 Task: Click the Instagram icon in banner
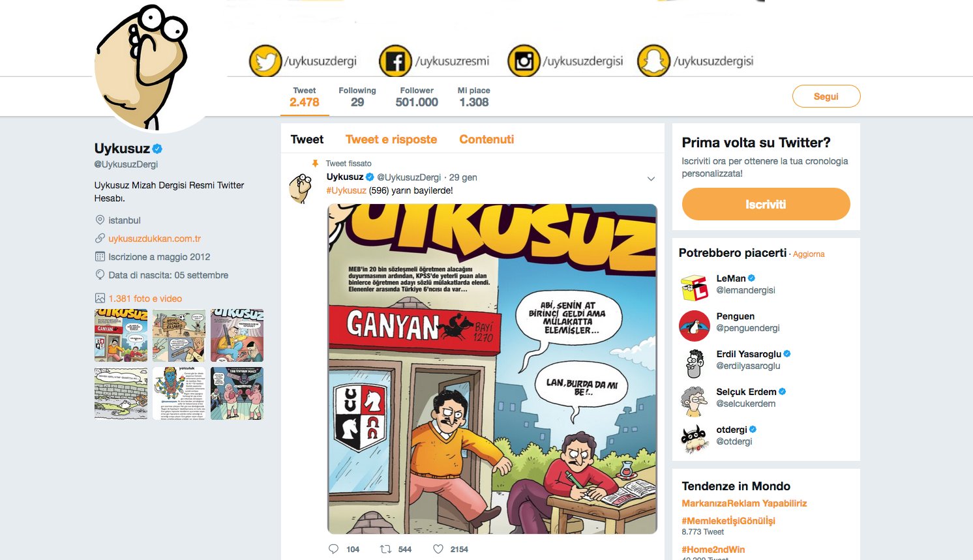[x=524, y=61]
